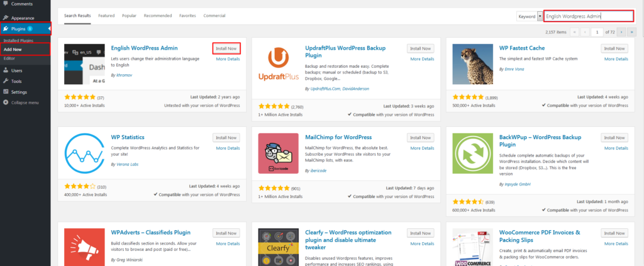The height and width of the screenshot is (266, 644).
Task: View More Details for WP Fastest Cache
Action: pos(616,59)
